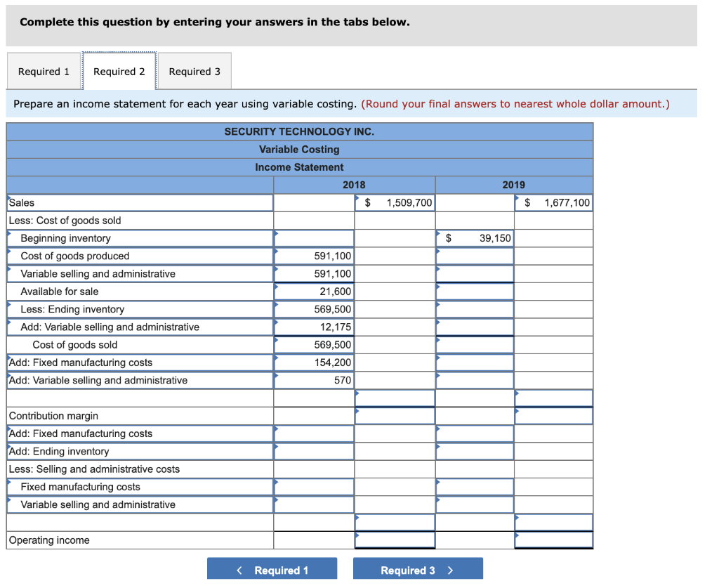Open the Beginning inventory label dropdown
719x588 pixels.
tap(140, 239)
